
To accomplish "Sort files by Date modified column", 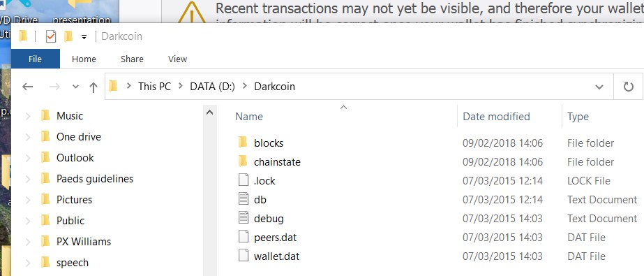I will point(496,117).
